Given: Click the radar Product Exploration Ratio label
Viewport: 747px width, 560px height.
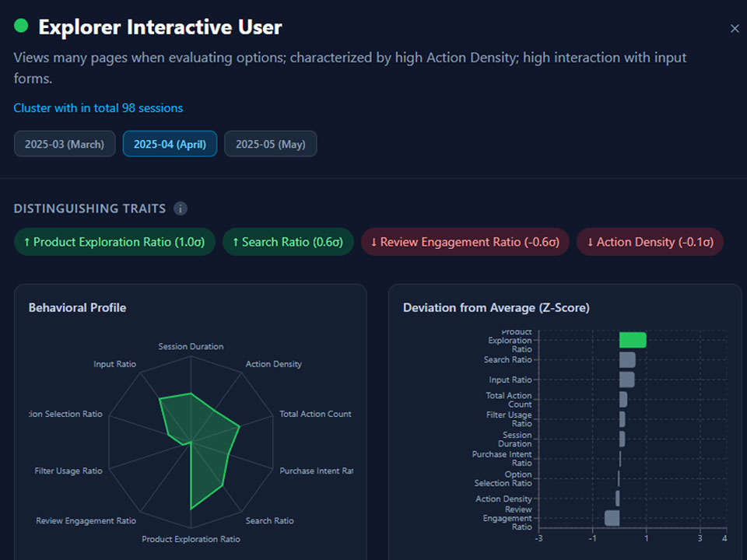Looking at the screenshot, I should [x=191, y=539].
